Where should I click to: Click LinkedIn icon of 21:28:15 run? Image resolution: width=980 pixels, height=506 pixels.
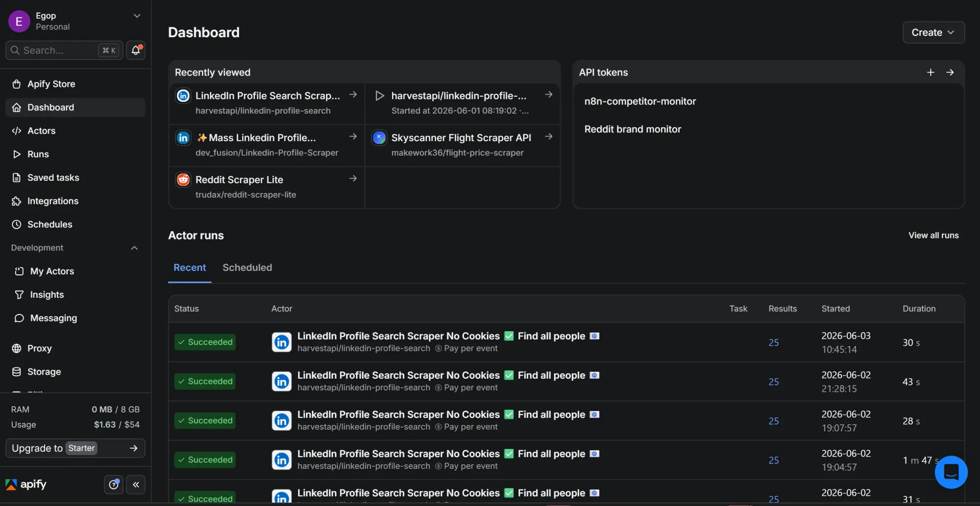click(x=282, y=381)
